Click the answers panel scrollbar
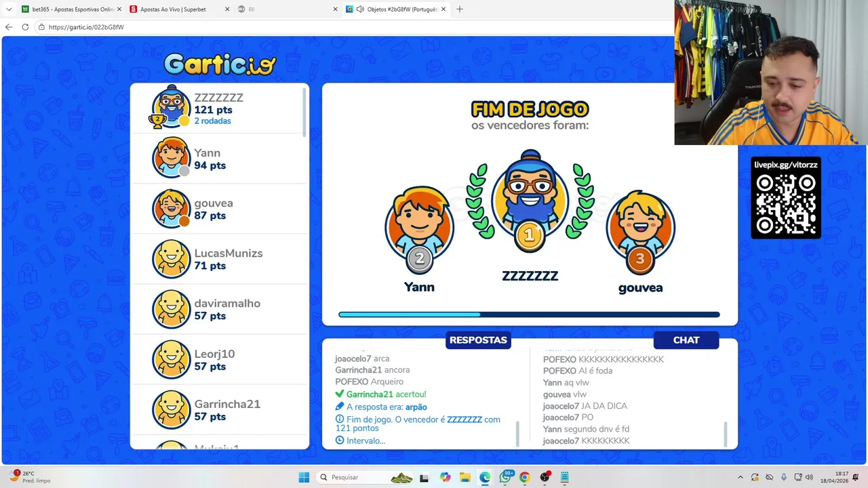The width and height of the screenshot is (868, 488). pos(518,434)
